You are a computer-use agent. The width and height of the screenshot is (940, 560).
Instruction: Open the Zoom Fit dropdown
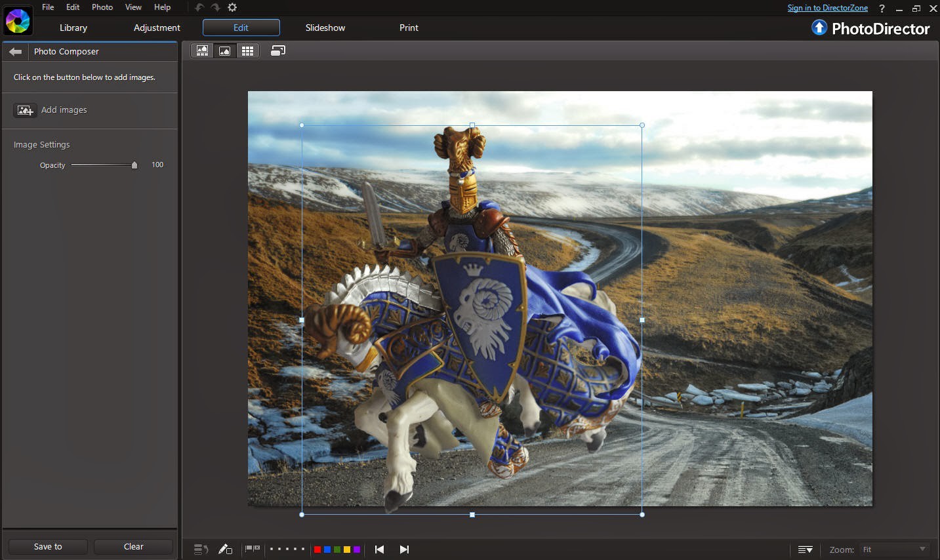pos(895,550)
